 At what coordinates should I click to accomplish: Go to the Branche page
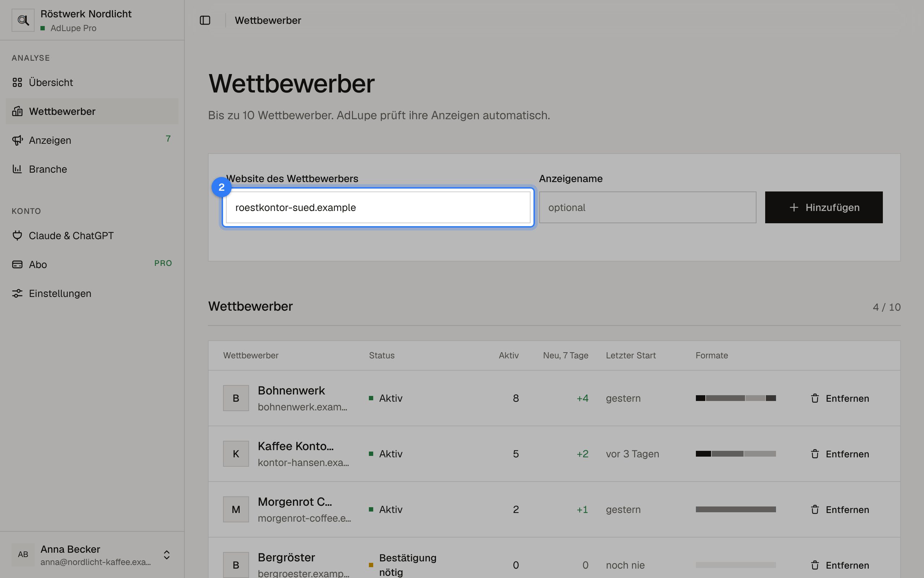(x=92, y=169)
